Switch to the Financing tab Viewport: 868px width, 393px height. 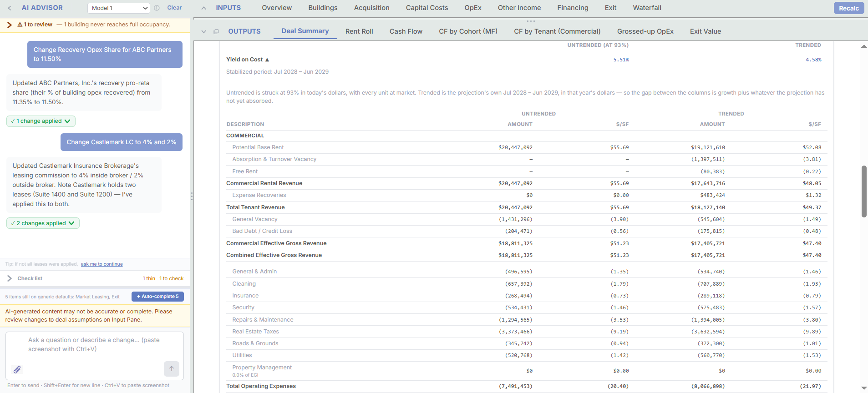[x=573, y=8]
